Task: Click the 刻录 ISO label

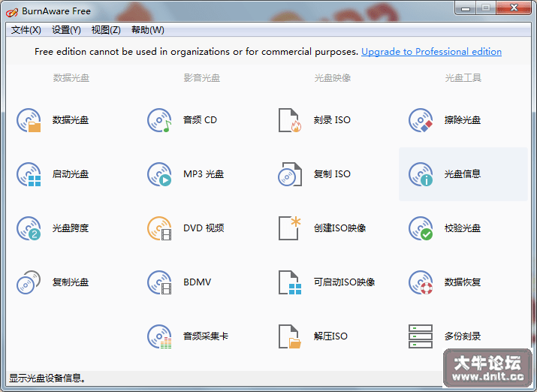Action: point(332,120)
